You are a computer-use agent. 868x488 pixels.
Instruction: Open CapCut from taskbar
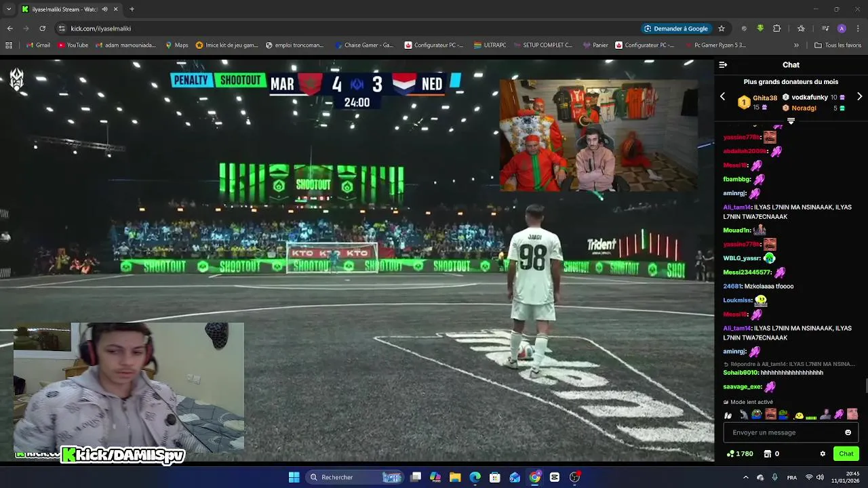(555, 477)
